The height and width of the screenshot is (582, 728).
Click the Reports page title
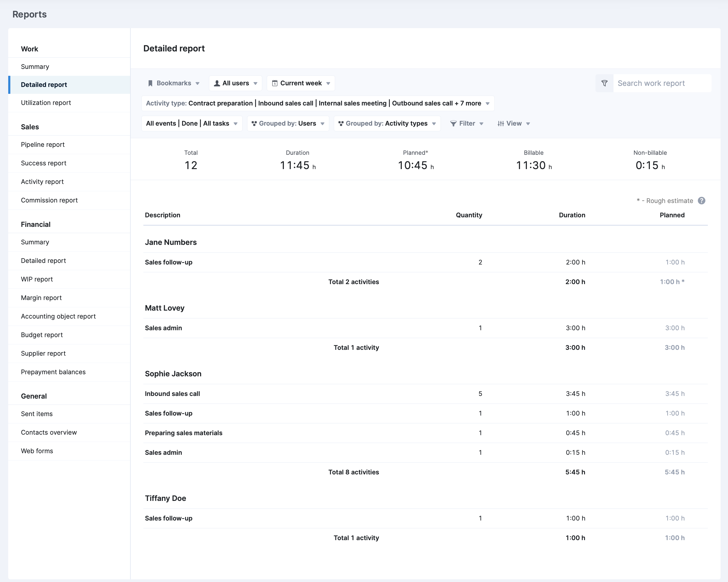pyautogui.click(x=30, y=14)
